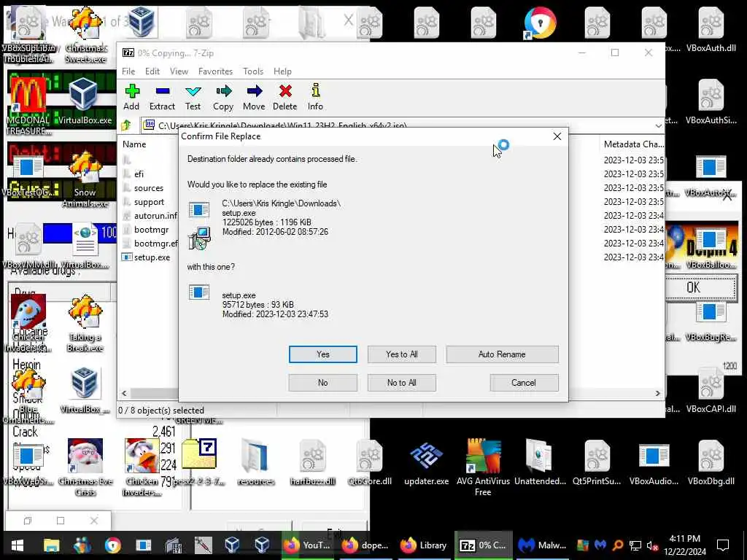Open the Tools menu

click(253, 71)
